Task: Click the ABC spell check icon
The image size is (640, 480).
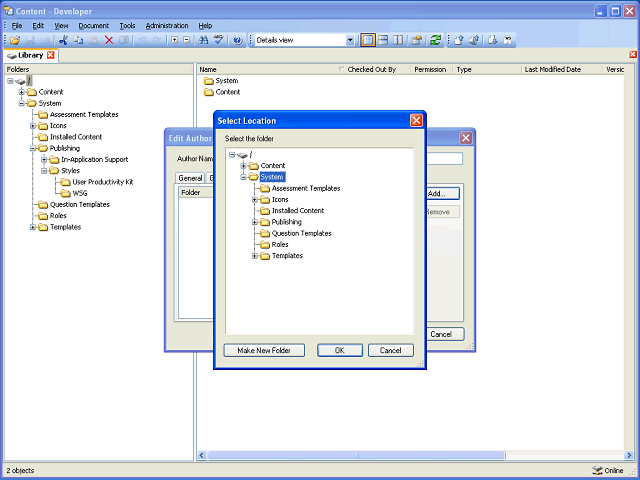Action: click(218, 40)
